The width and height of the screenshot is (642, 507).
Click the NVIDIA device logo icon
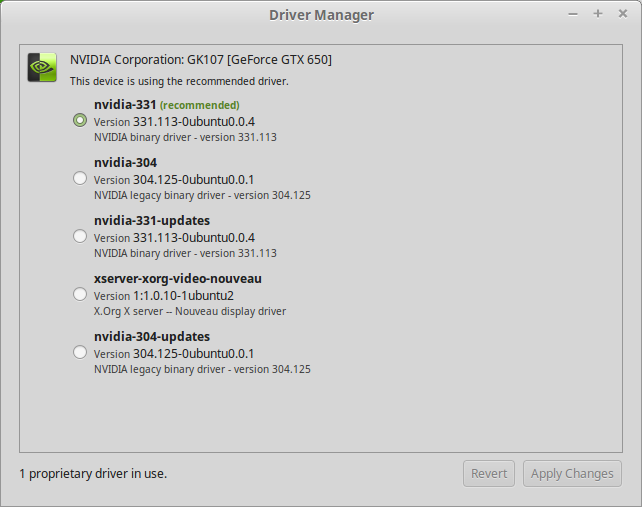click(x=42, y=67)
